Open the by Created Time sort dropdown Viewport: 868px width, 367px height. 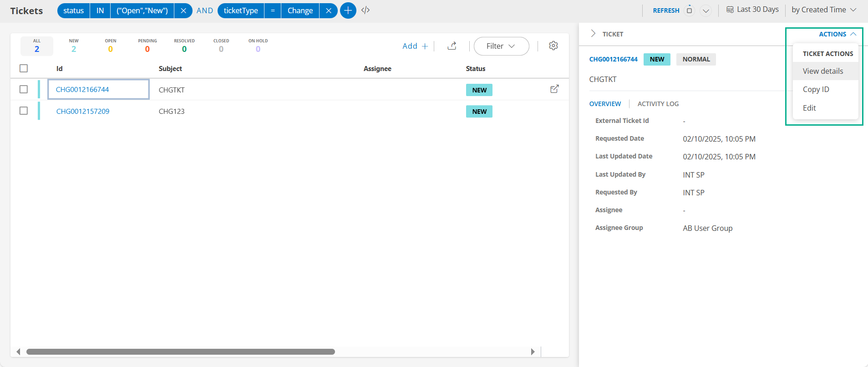pos(824,10)
